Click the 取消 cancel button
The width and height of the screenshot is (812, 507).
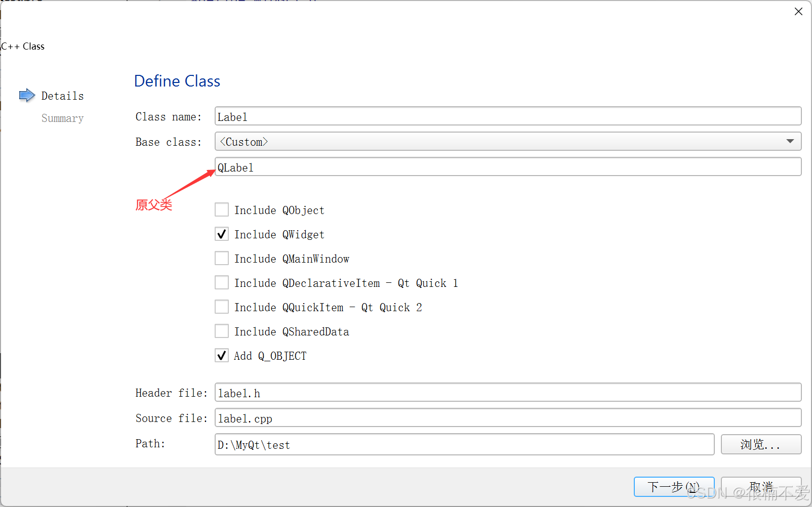pyautogui.click(x=761, y=487)
